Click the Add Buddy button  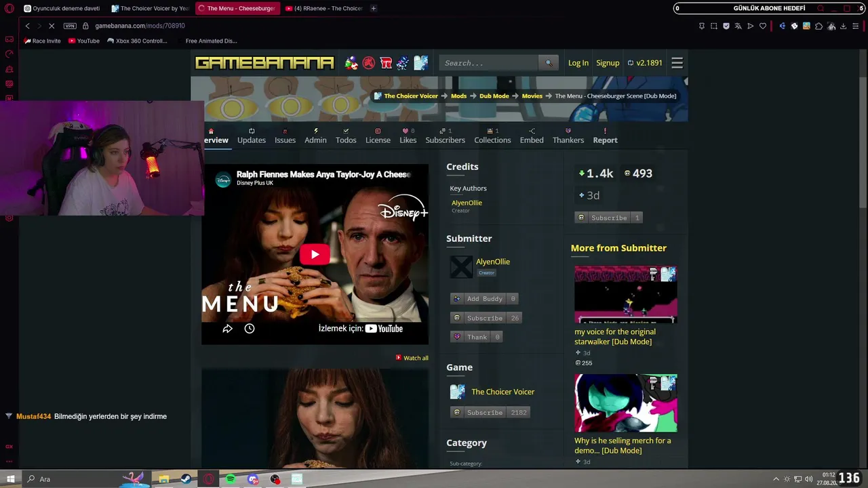(484, 299)
